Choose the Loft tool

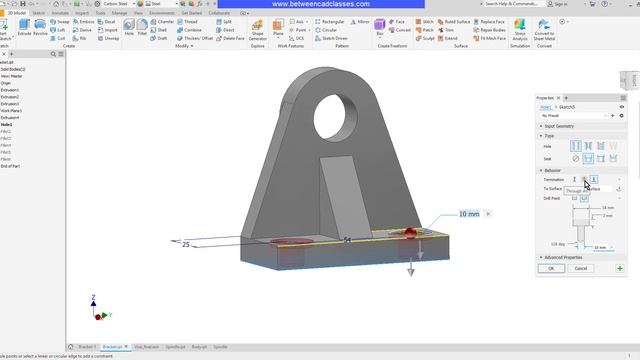click(58, 30)
